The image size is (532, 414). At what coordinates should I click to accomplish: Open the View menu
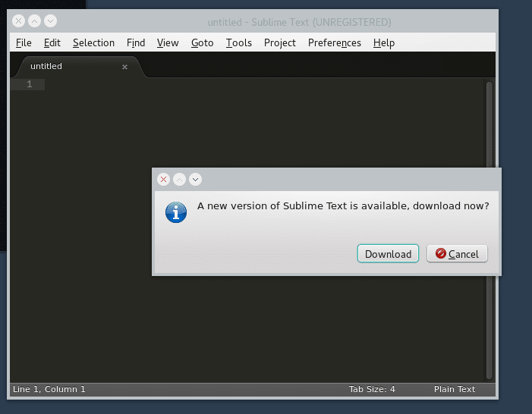(168, 42)
